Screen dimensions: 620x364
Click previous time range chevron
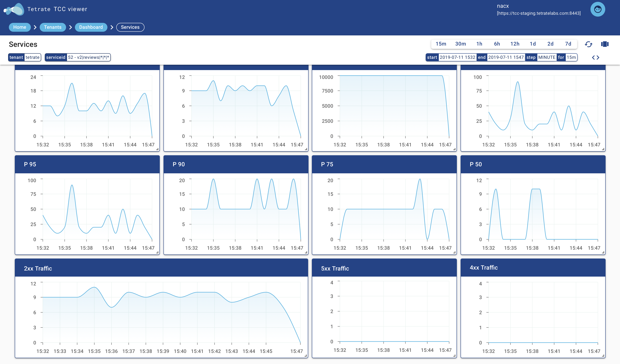tap(593, 58)
